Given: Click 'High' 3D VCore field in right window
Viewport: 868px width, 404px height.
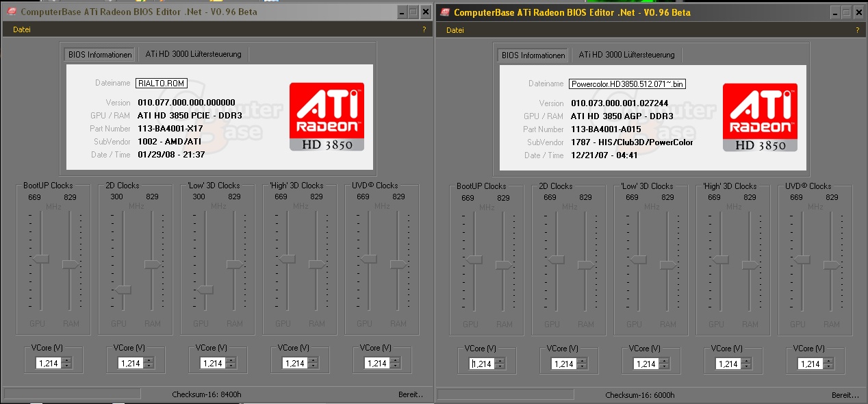Looking at the screenshot, I should 728,364.
